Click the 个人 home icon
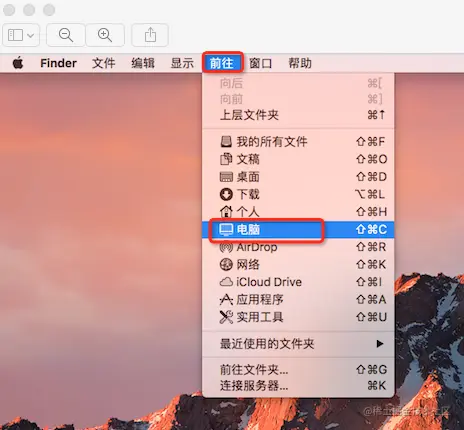 pyautogui.click(x=226, y=212)
